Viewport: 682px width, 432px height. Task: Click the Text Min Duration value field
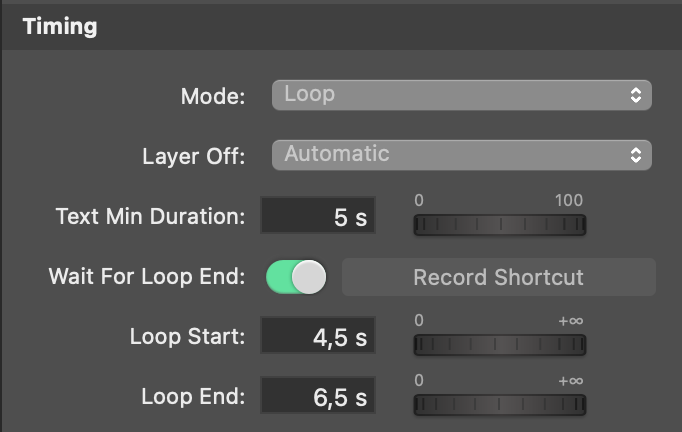(x=318, y=215)
